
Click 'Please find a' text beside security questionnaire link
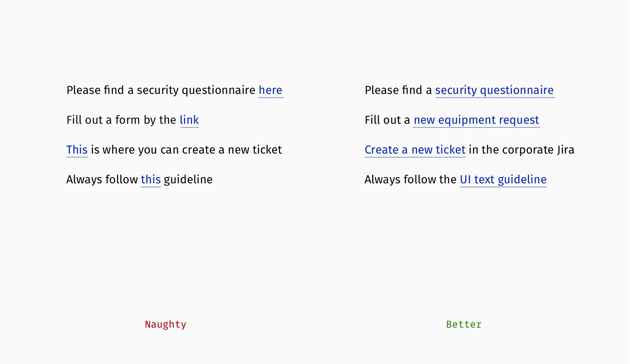pos(398,90)
